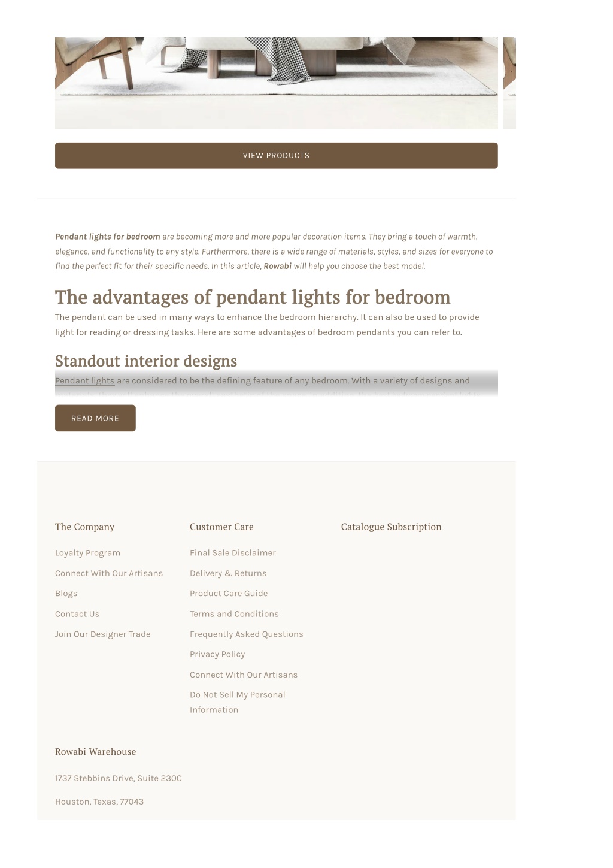Visit Connect With Our Artisans under The Company
Viewport: 613px width, 868px height.
tap(109, 573)
